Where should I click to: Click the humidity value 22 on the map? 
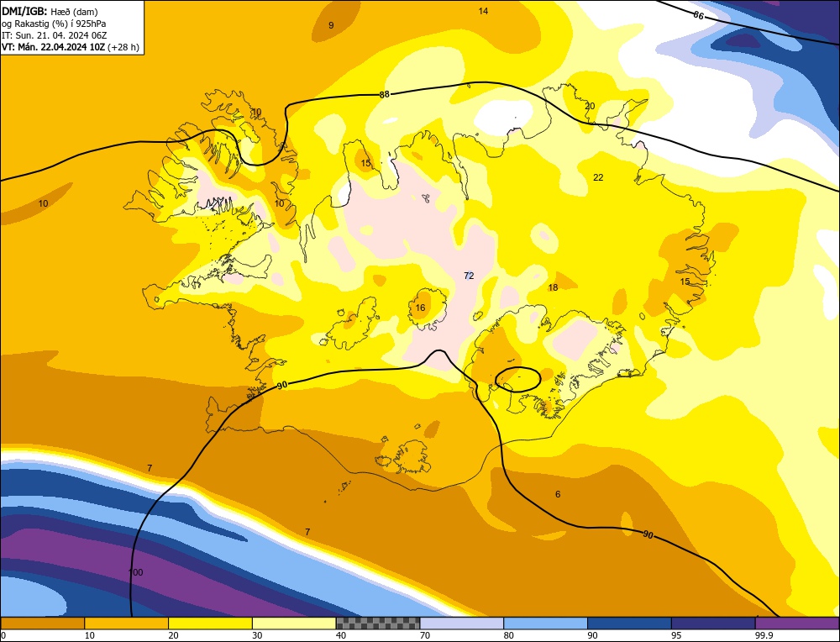pyautogui.click(x=598, y=177)
